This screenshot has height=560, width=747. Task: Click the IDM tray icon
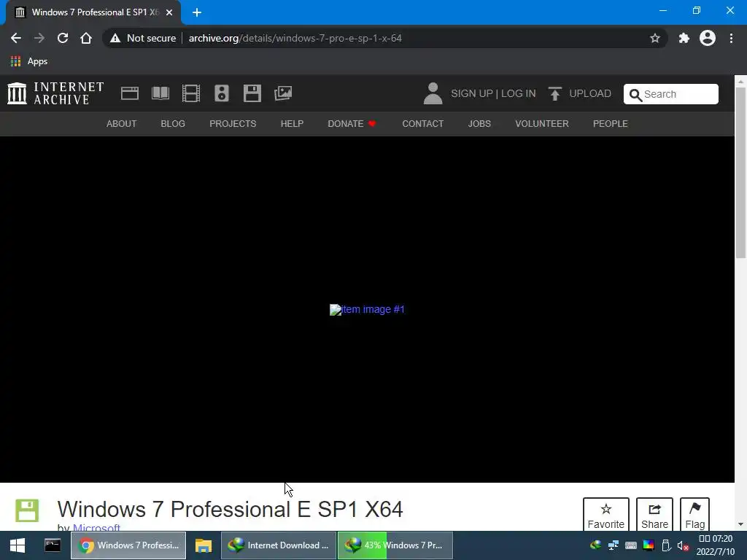point(595,545)
